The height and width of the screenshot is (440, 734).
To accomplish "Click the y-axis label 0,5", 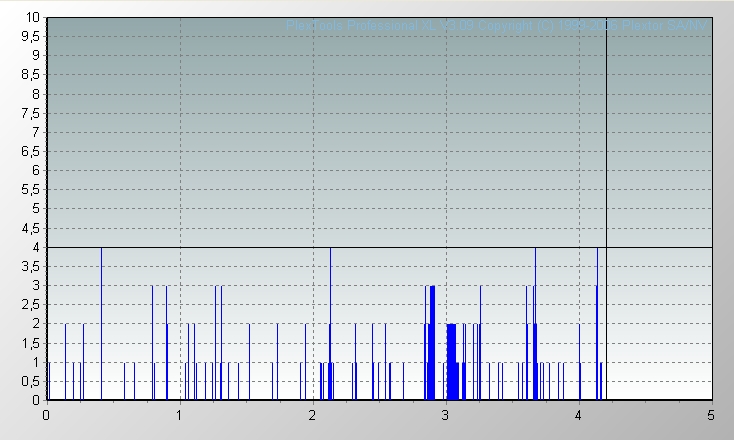I will [x=30, y=381].
